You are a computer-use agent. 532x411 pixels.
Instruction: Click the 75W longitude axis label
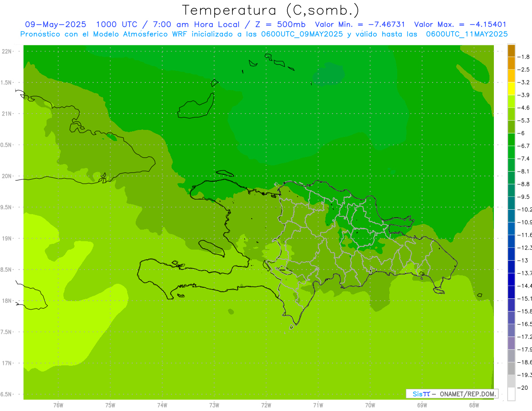pyautogui.click(x=110, y=405)
